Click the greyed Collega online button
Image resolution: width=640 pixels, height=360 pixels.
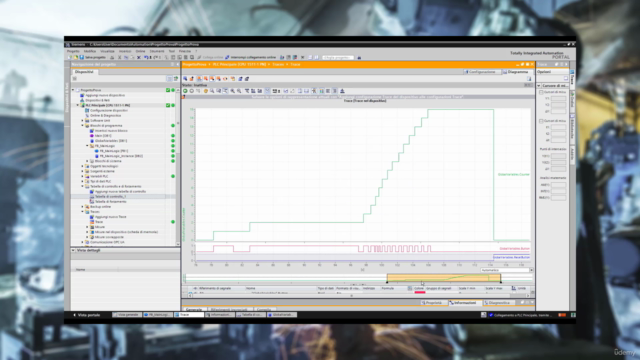click(x=211, y=58)
